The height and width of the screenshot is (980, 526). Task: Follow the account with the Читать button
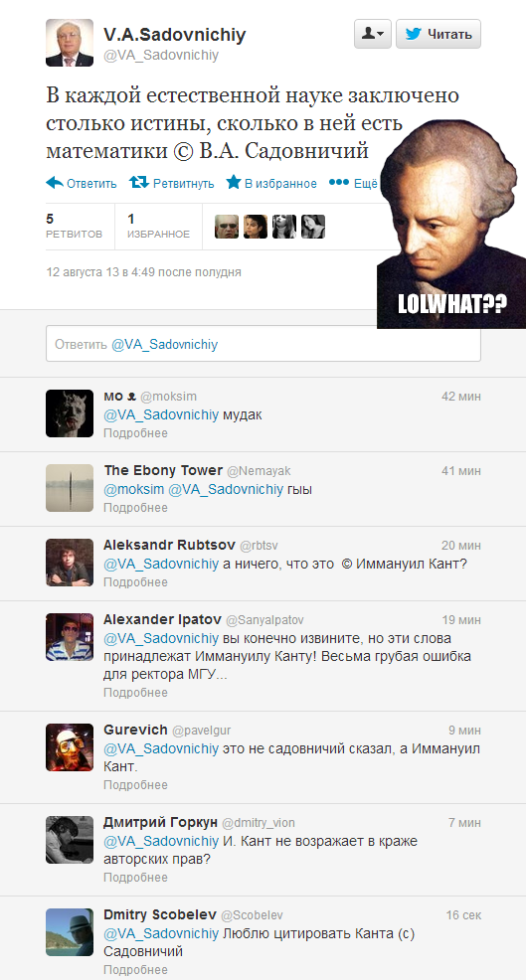coord(438,34)
